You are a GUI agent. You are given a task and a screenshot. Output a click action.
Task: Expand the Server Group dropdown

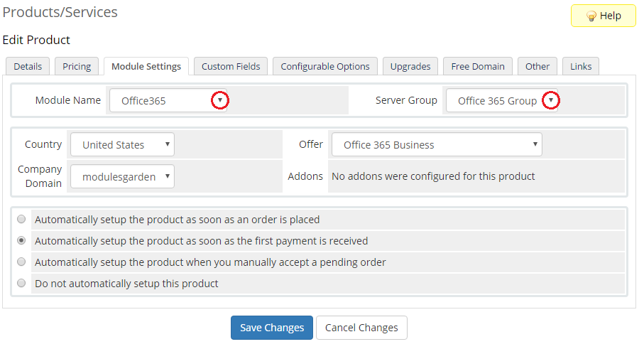(x=502, y=100)
